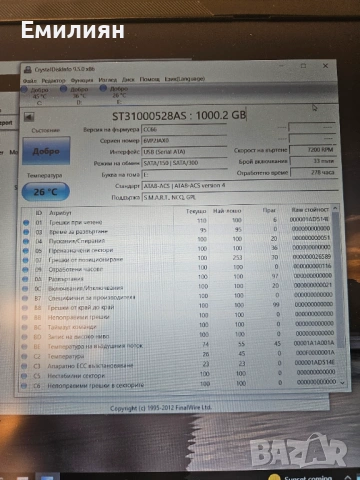Click status dot for attribute C5
Screen dimensions: 360x480
24,376
